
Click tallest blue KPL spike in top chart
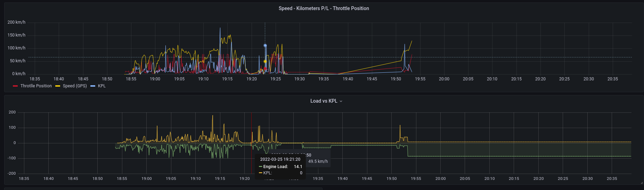pyautogui.click(x=220, y=29)
